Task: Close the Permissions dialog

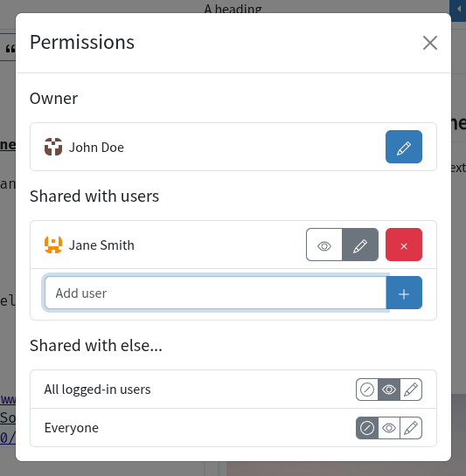Action: (430, 43)
